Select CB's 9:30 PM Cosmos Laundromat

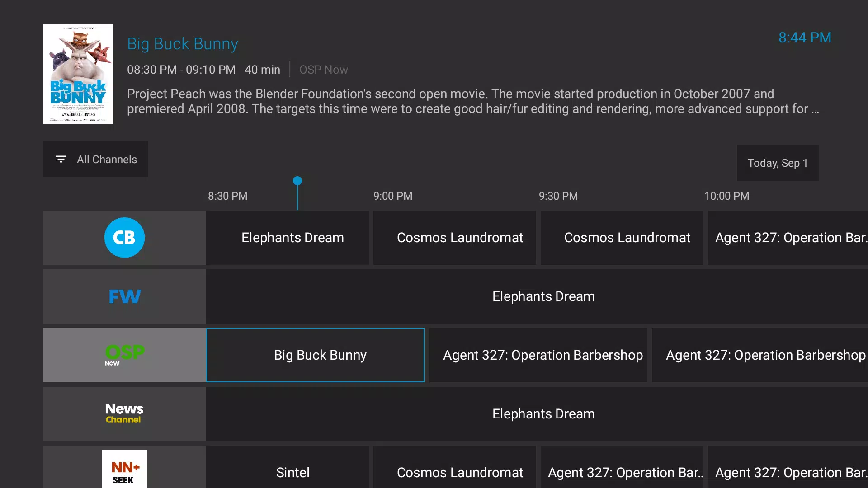622,238
